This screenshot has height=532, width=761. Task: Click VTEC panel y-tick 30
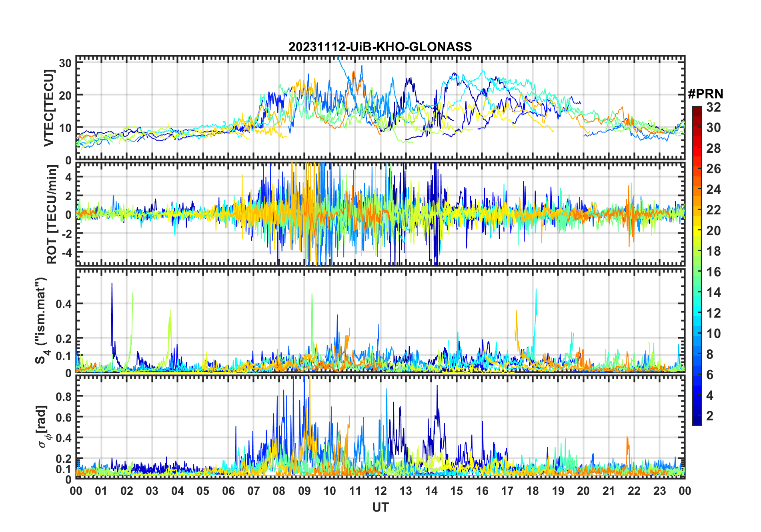tap(66, 63)
